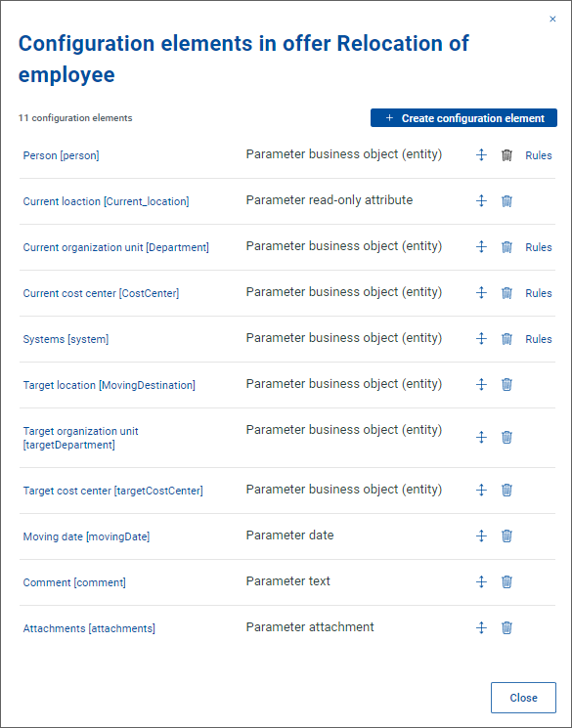Viewport: 572px width, 728px height.
Task: Delete the Systems [system] element
Action: [506, 339]
